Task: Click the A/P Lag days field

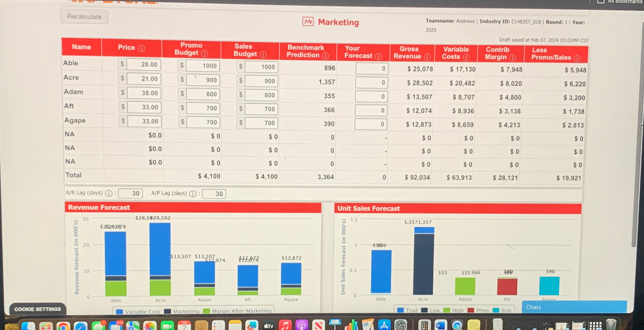Action: point(214,194)
